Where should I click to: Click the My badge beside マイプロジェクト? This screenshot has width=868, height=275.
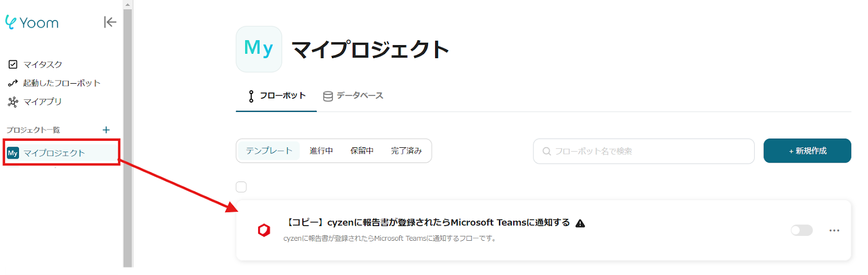click(13, 153)
